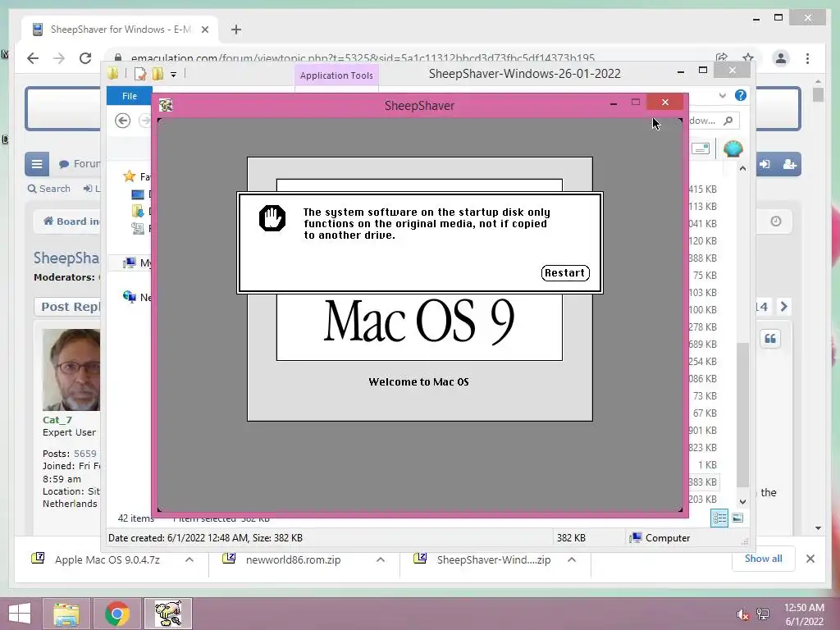Go to next forum page arrow
The height and width of the screenshot is (630, 840).
point(783,307)
